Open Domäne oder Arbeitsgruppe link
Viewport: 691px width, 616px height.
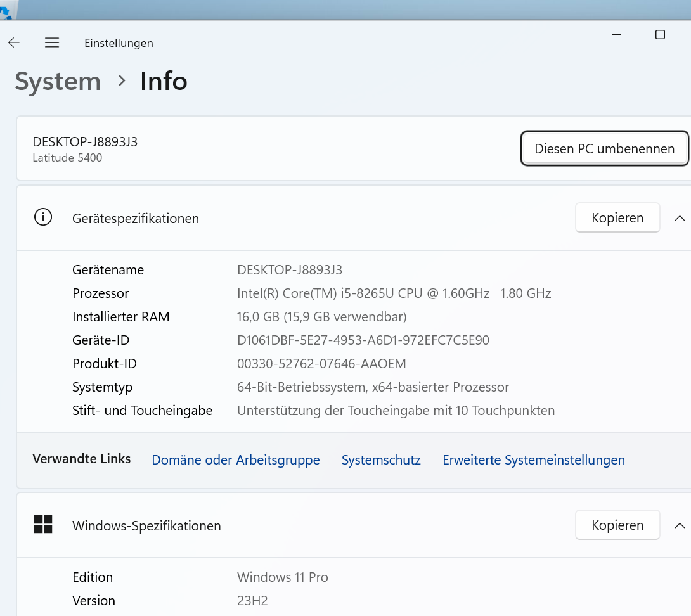pyautogui.click(x=236, y=460)
